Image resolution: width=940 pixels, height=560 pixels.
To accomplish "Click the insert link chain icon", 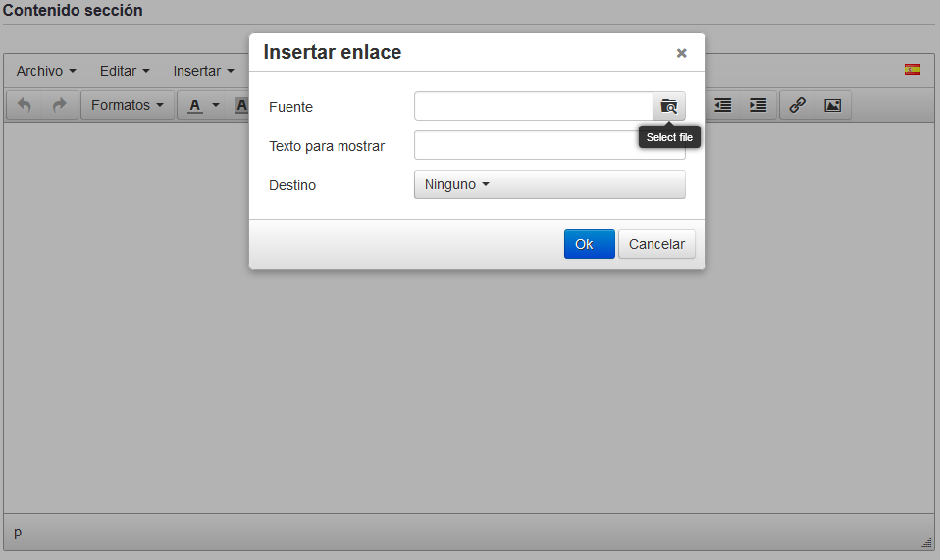I will point(797,105).
